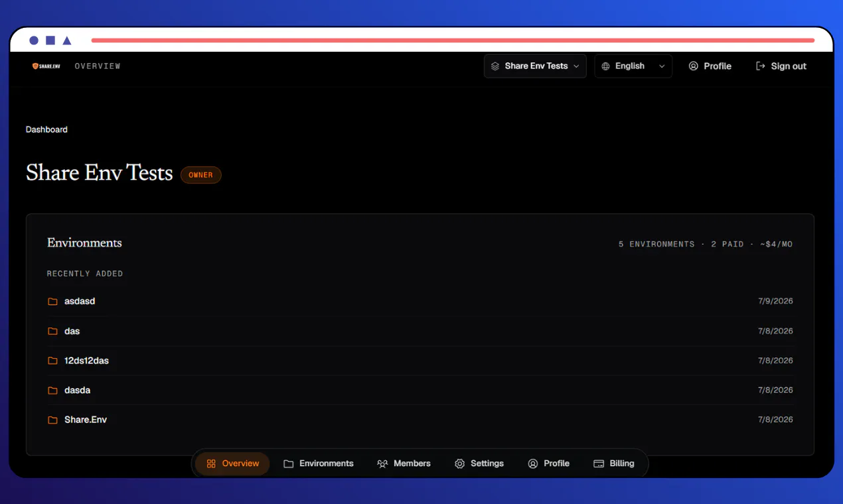Click folder icon next to dasda
Screen dimensions: 843x504
(x=52, y=391)
